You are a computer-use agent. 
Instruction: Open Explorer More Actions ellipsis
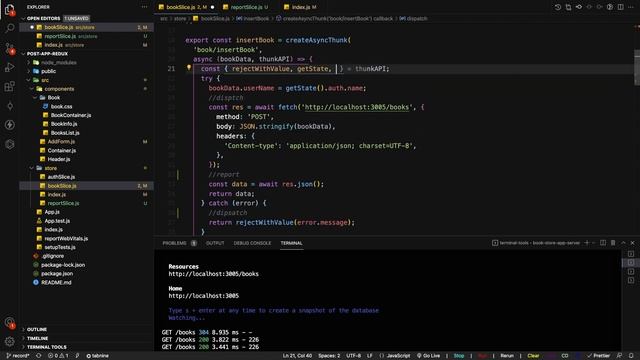(x=144, y=7)
